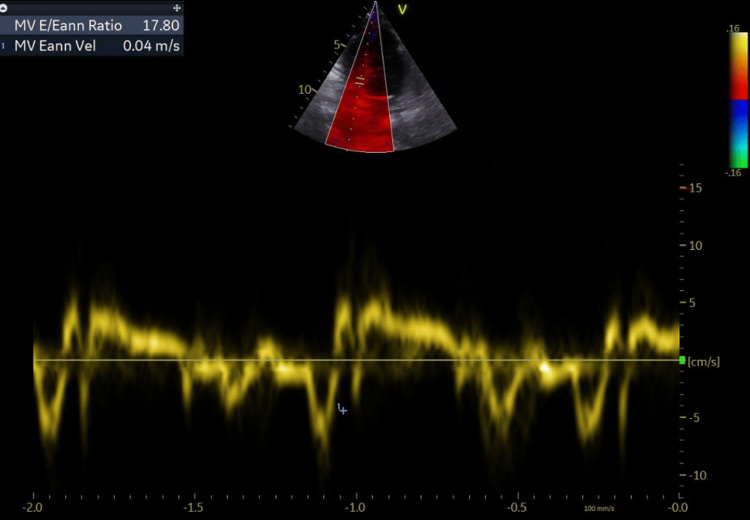Click the .16 upper color scale value
Viewport: 750px width, 520px height.
(733, 29)
